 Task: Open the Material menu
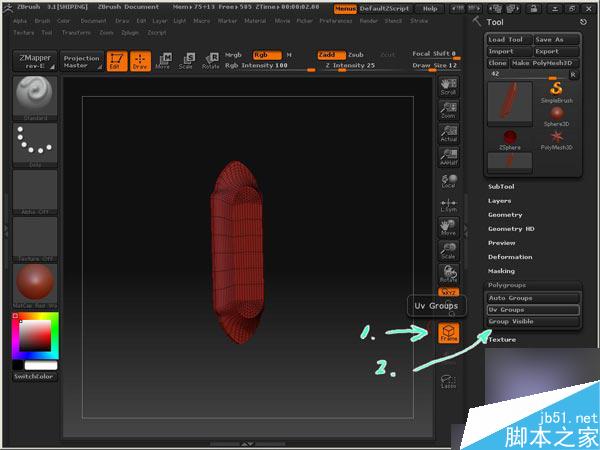coord(255,21)
